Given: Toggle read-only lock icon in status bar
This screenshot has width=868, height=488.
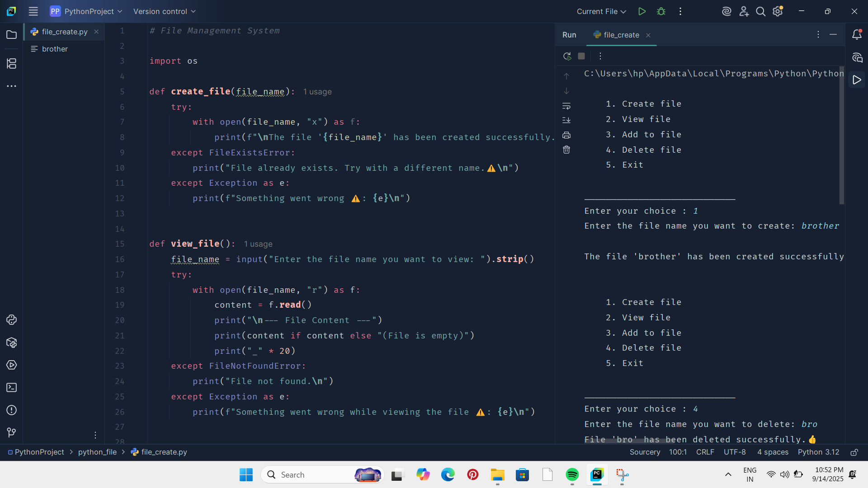Looking at the screenshot, I should pyautogui.click(x=854, y=452).
